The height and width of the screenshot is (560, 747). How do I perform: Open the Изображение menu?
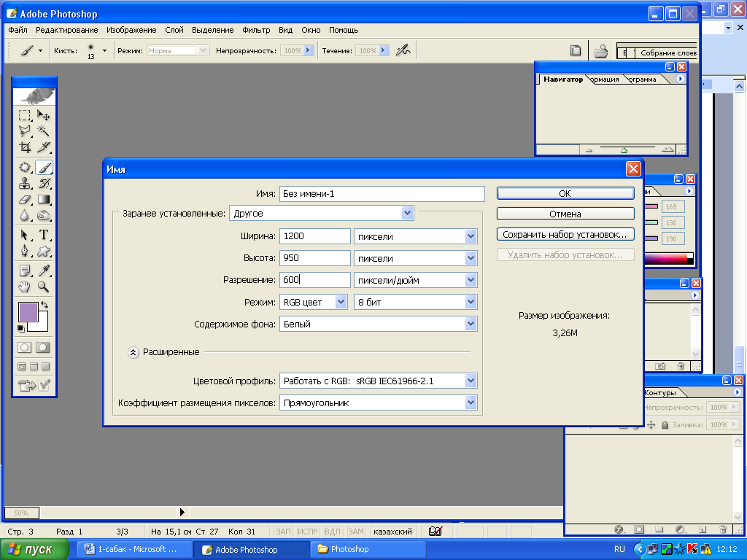coord(131,30)
